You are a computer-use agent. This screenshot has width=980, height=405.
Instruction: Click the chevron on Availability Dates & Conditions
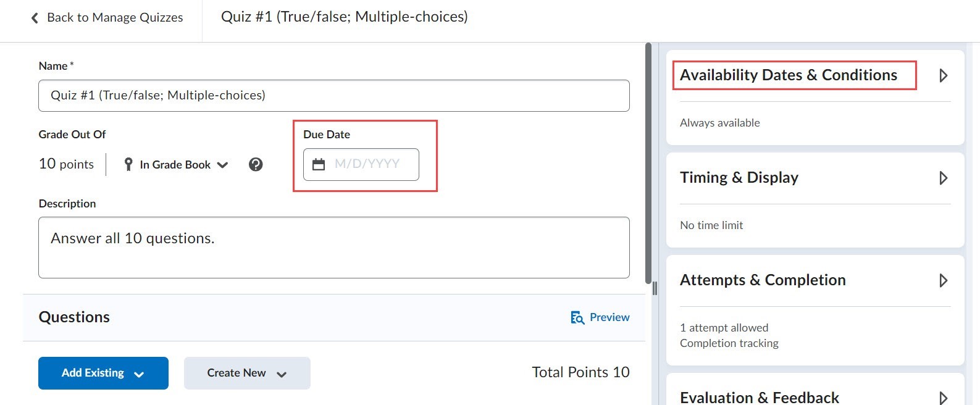point(943,75)
